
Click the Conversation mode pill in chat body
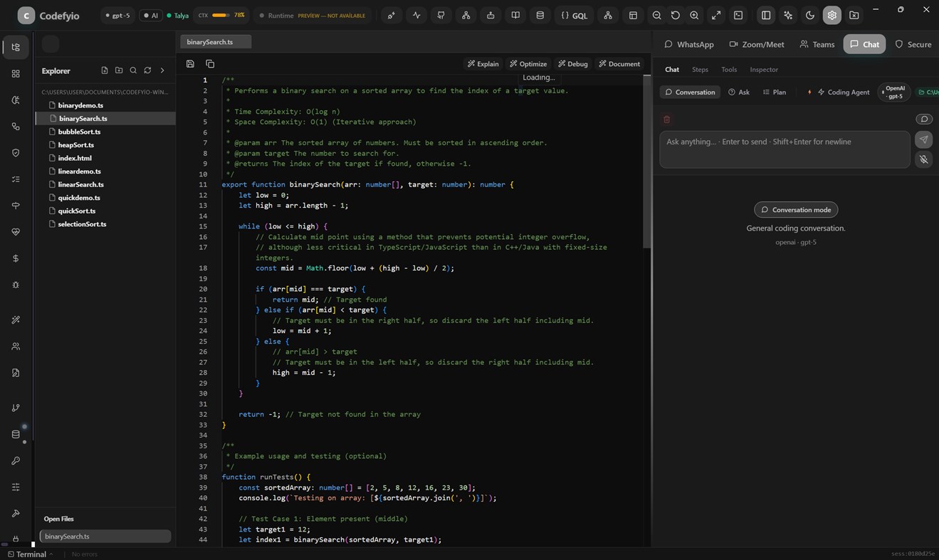pos(796,210)
